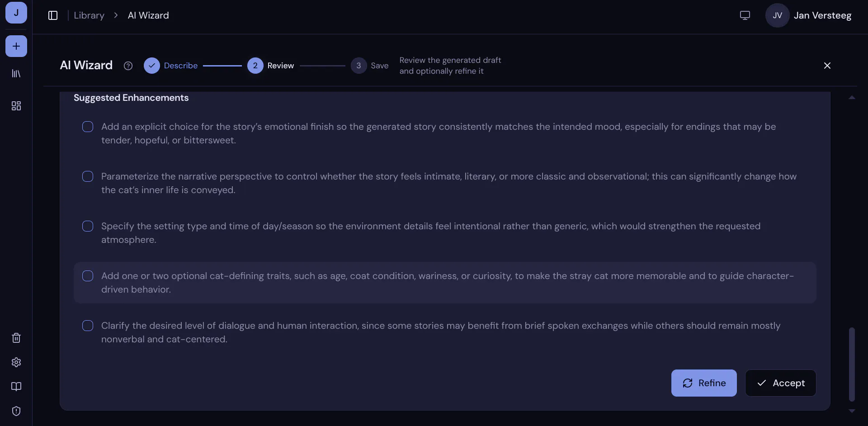The width and height of the screenshot is (868, 426).
Task: Open the dashboard grid icon in sidebar
Action: 16,106
